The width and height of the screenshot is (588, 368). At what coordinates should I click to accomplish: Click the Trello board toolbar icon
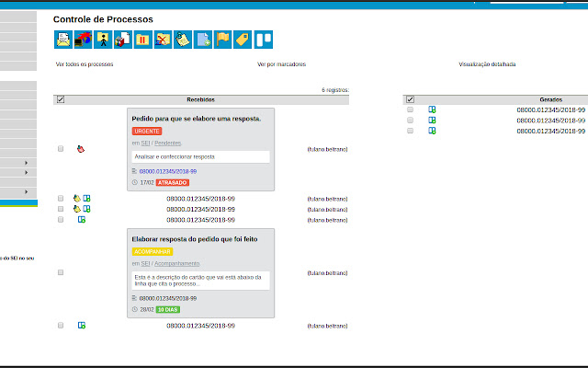tap(264, 40)
